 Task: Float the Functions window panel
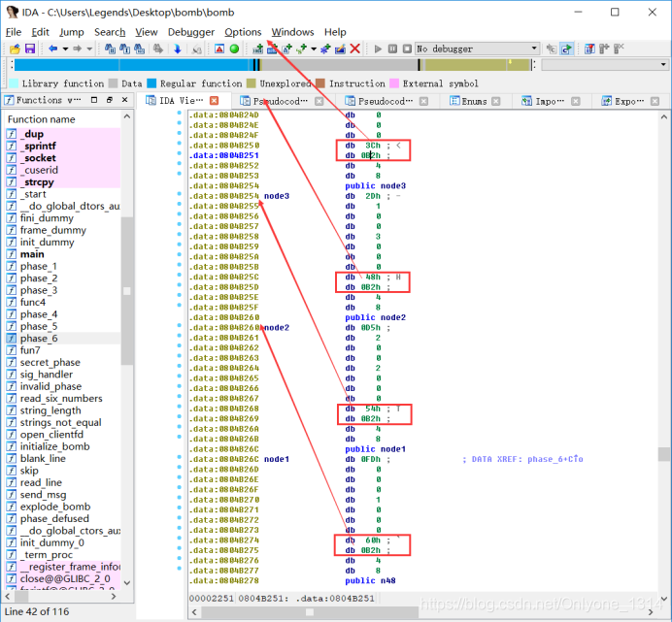point(110,100)
